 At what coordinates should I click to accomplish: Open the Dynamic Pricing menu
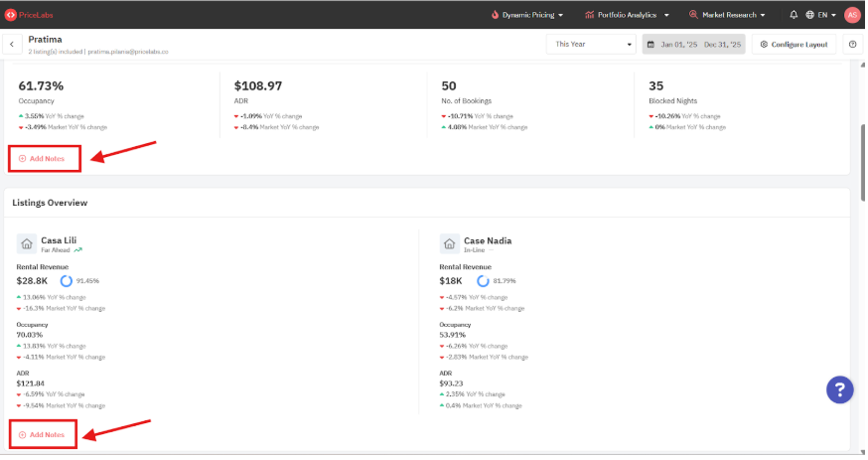coord(527,15)
